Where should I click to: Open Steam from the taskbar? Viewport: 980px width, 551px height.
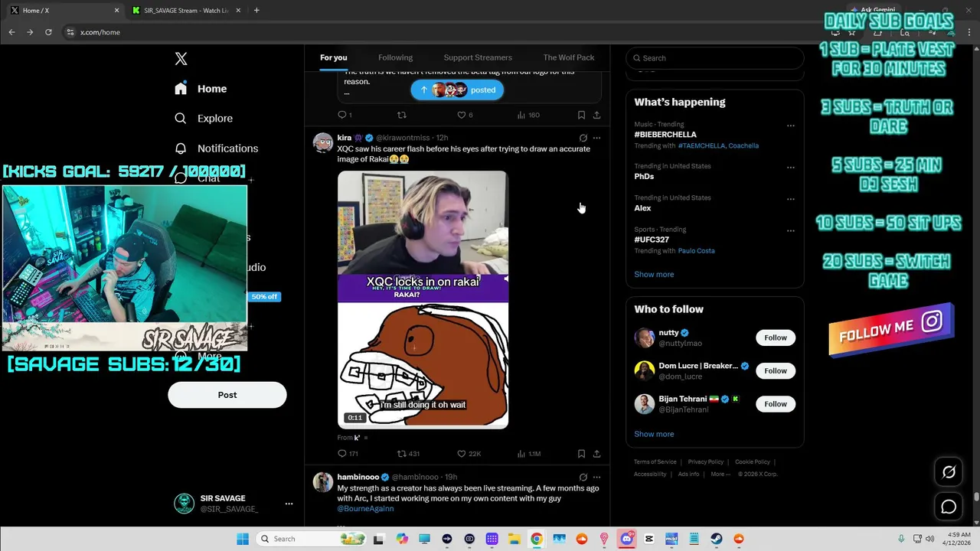pos(717,539)
